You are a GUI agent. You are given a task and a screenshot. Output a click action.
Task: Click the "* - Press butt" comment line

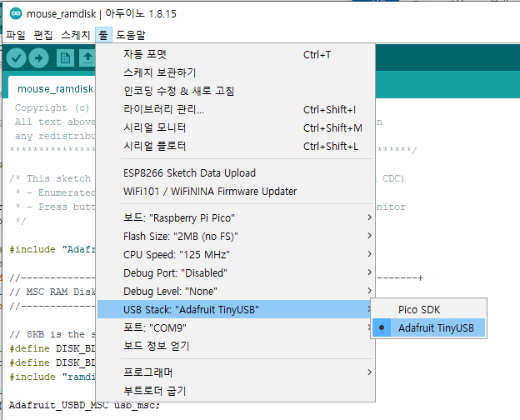55,207
